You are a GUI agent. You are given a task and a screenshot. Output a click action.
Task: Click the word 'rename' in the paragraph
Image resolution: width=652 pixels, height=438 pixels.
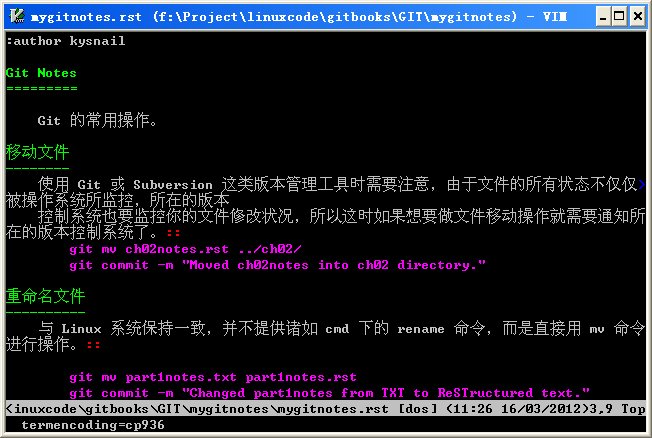coord(420,329)
